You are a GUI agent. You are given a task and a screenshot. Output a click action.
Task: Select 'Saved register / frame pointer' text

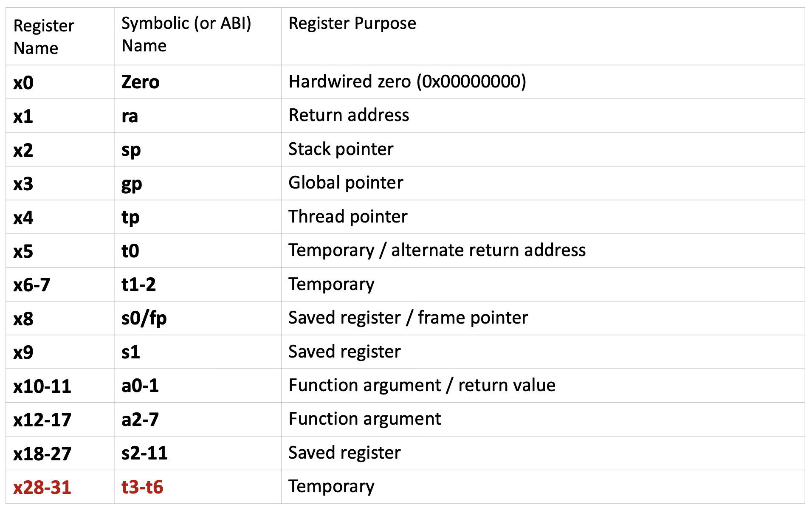click(408, 318)
